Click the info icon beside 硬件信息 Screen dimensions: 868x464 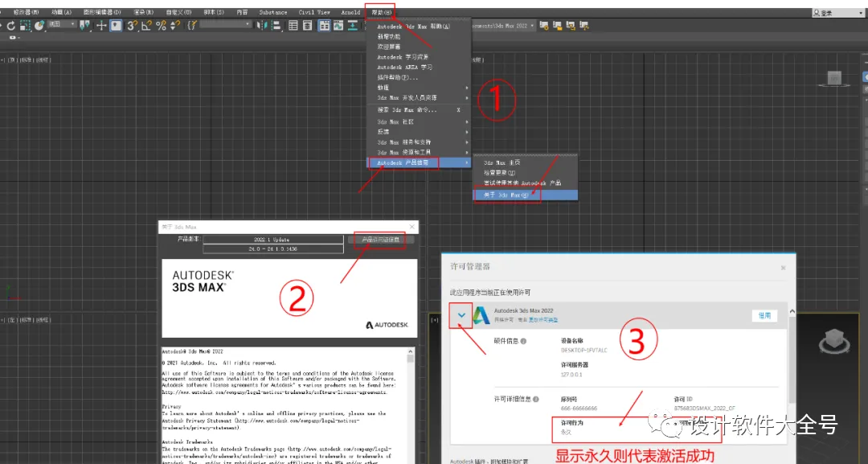pos(524,341)
